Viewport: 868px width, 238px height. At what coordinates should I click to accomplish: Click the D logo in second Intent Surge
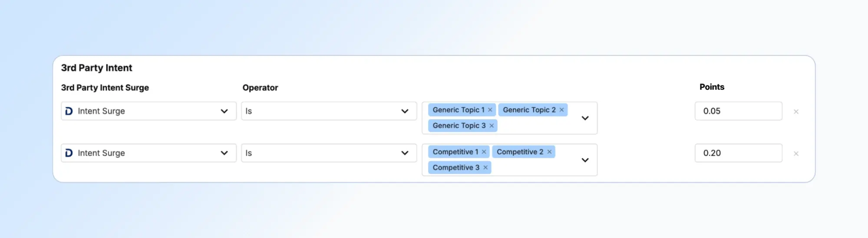pos(69,153)
